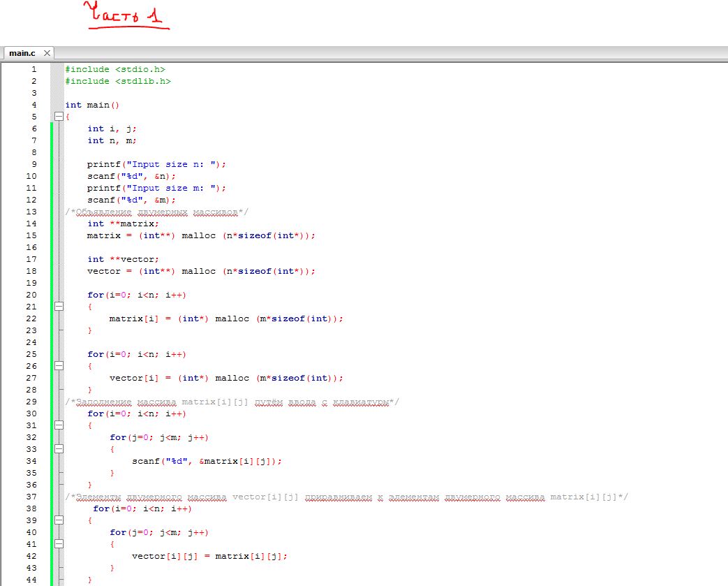Collapse the copy loop block at line 39

[59, 520]
